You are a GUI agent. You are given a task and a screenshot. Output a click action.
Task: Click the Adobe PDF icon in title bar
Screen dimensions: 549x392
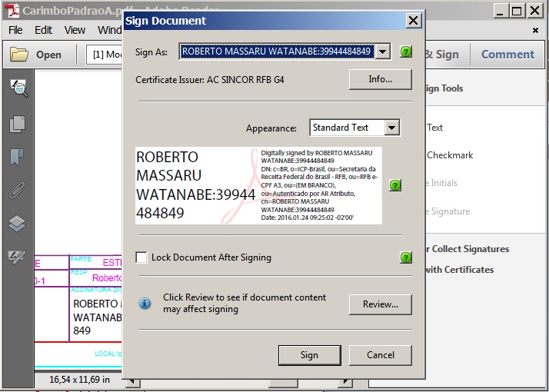click(12, 10)
